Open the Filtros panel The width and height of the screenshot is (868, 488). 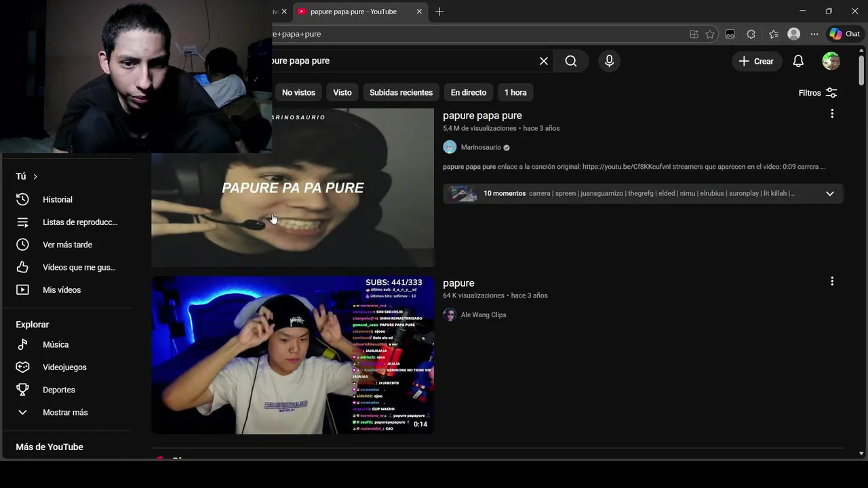coord(818,93)
